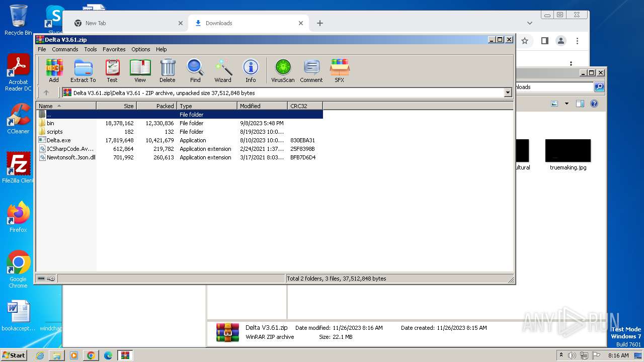This screenshot has width=644, height=362.
Task: Open Firefox desktop icon
Action: [x=18, y=217]
